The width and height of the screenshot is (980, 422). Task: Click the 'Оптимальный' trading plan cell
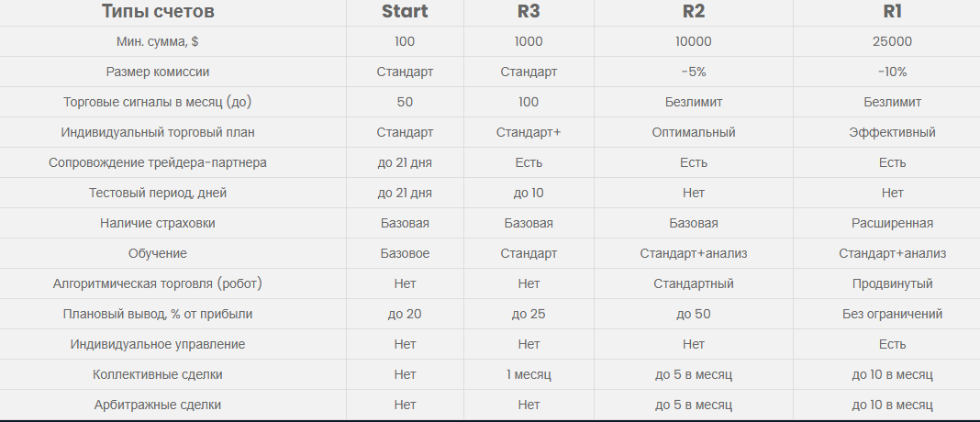(693, 132)
